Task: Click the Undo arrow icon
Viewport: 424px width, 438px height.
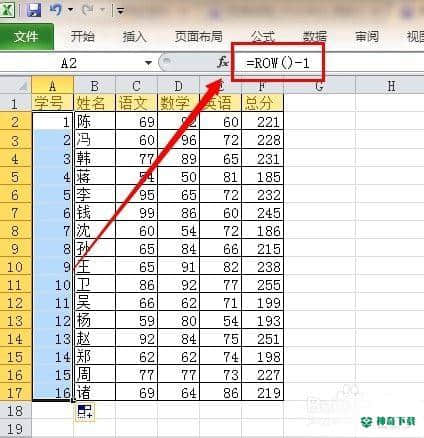Action: tap(56, 9)
